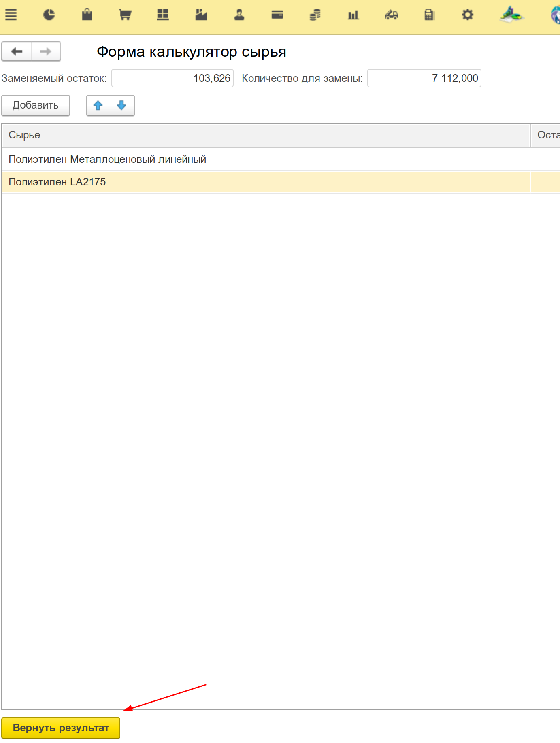Viewport: 560px width, 743px height.
Task: Open the calculator accounting section icon
Action: pyautogui.click(x=429, y=15)
